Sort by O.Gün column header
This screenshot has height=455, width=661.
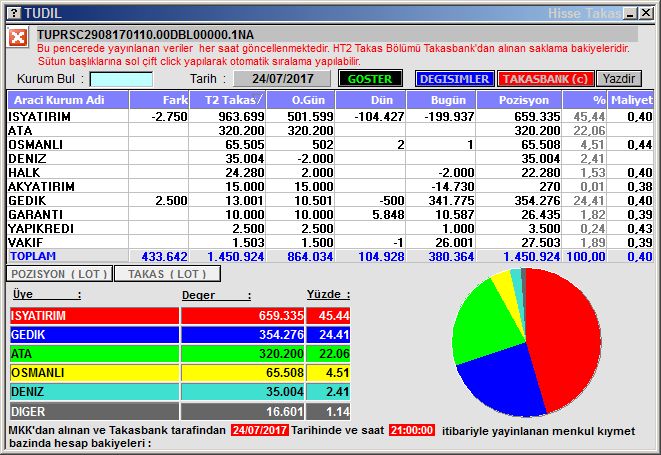pos(301,100)
